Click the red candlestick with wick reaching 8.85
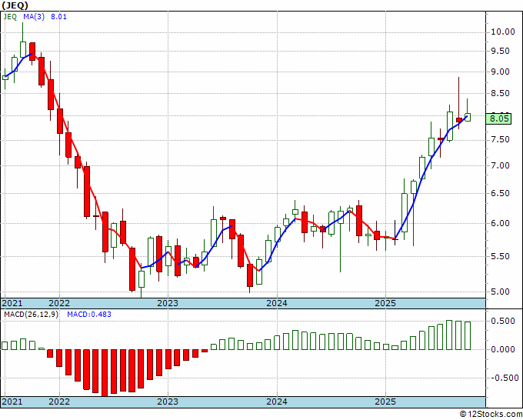523x420 pixels. coord(459,120)
